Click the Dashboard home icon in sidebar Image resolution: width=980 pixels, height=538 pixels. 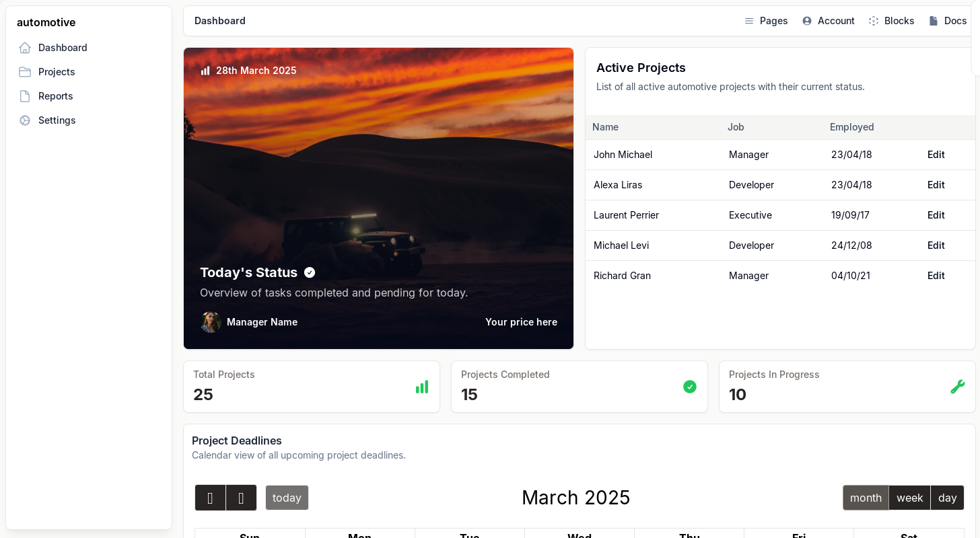25,48
